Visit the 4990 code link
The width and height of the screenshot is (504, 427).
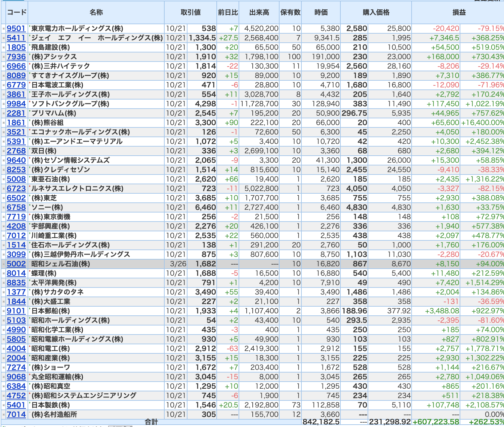(x=16, y=330)
